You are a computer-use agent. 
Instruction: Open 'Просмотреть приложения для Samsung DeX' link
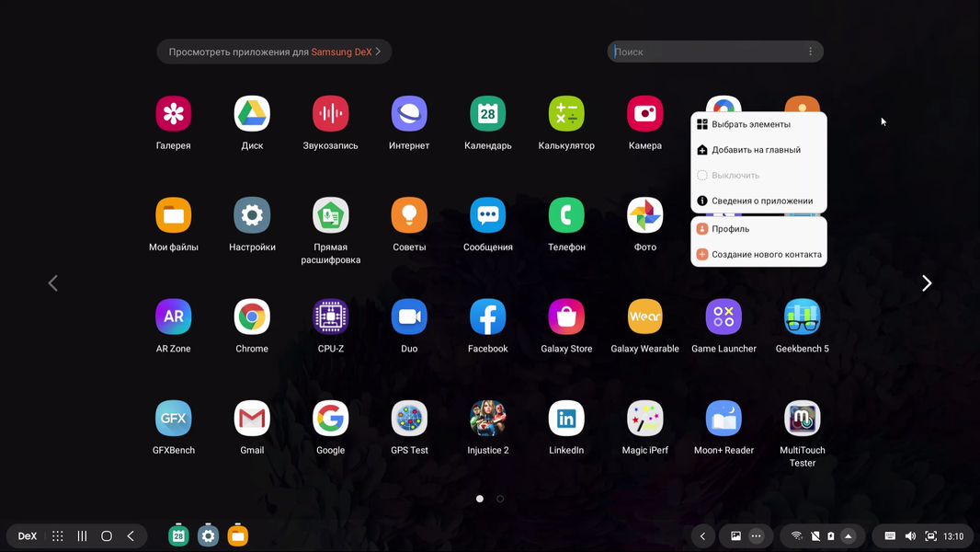(x=274, y=52)
